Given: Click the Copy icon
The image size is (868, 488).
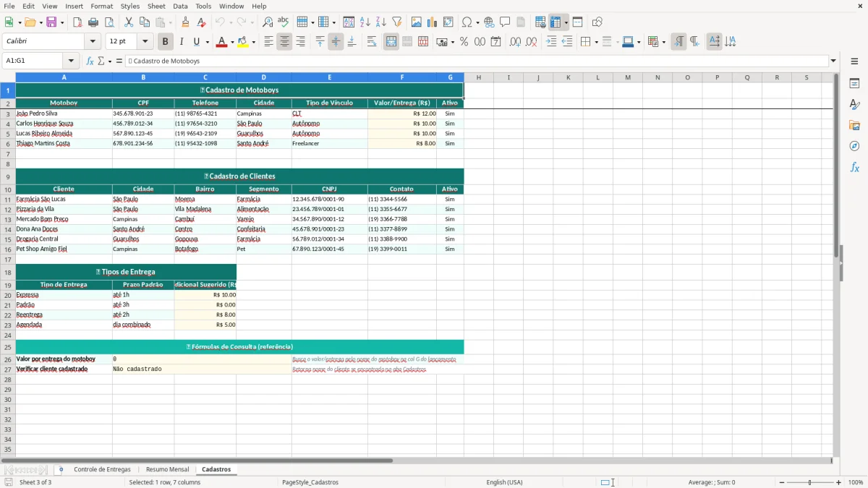Looking at the screenshot, I should coord(144,22).
